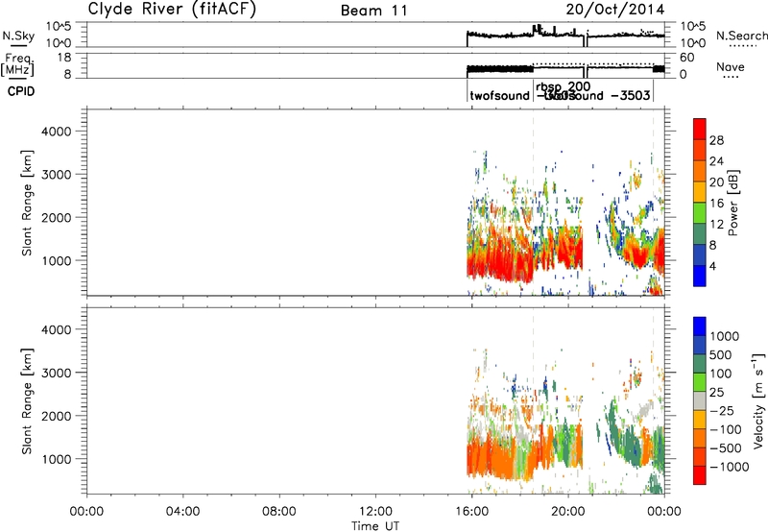The width and height of the screenshot is (768, 532).
Task: Click the "10^5" tick left of sky noise panel
Action: click(x=59, y=26)
